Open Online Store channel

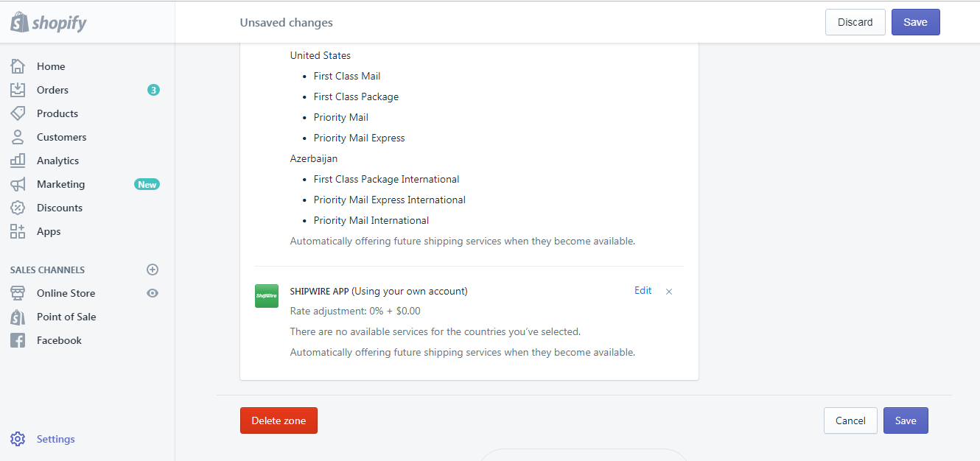click(x=66, y=293)
